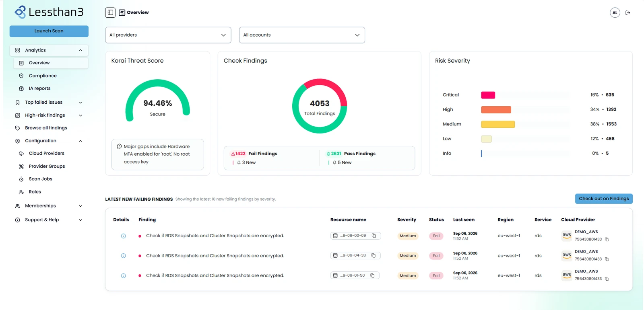This screenshot has width=644, height=310.
Task: Click the Launch Scan button
Action: [49, 31]
